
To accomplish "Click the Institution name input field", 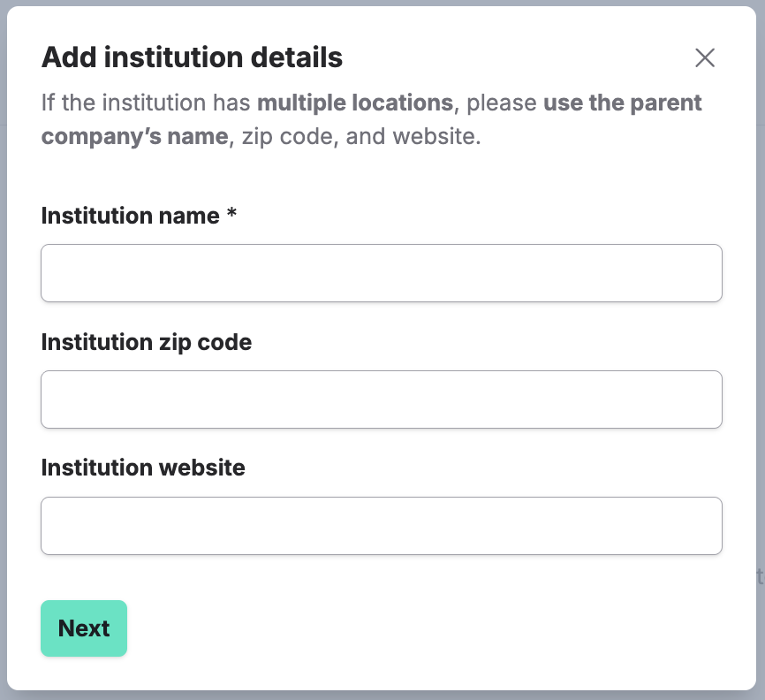I will coord(382,273).
